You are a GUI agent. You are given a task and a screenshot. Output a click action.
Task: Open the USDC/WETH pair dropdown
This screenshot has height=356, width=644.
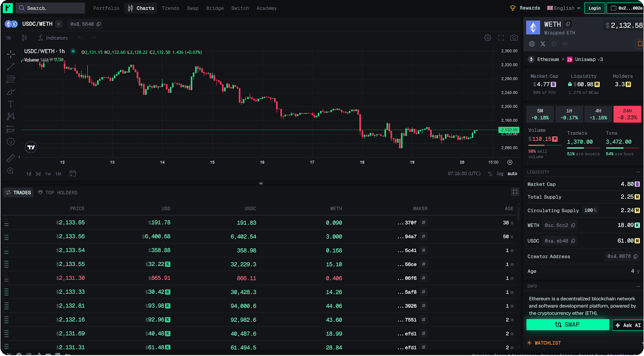pos(58,24)
